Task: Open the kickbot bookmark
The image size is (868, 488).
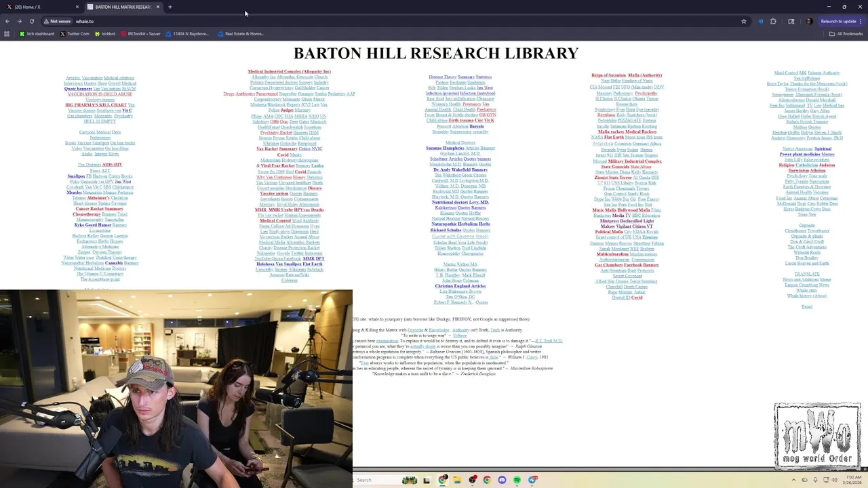Action: (x=105, y=33)
